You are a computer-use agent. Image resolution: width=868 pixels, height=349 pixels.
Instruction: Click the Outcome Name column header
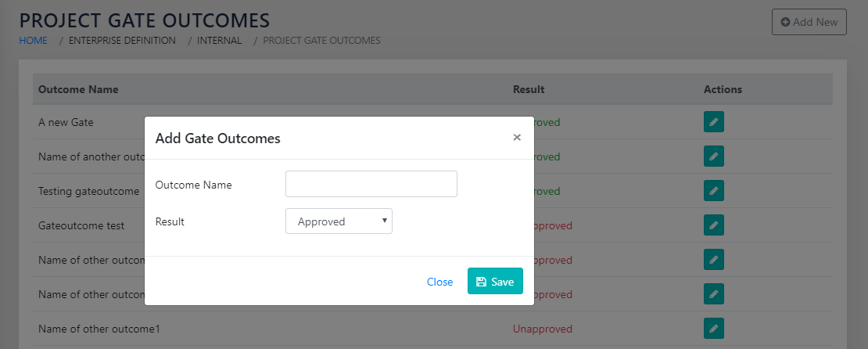[78, 89]
